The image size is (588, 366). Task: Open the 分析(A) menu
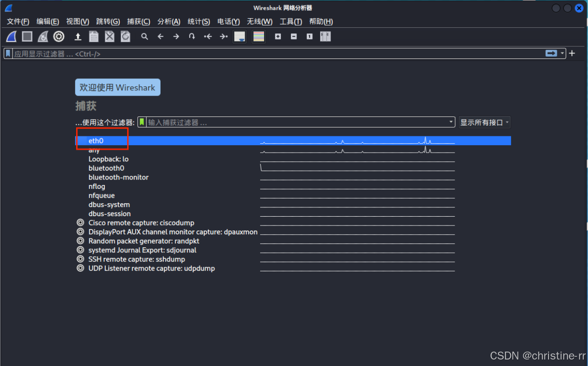coord(169,21)
